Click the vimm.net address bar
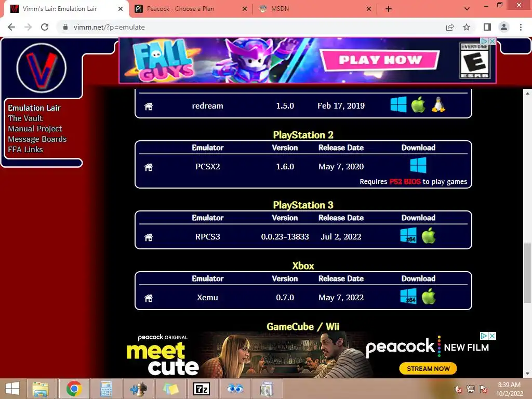The height and width of the screenshot is (399, 532). coord(251,27)
